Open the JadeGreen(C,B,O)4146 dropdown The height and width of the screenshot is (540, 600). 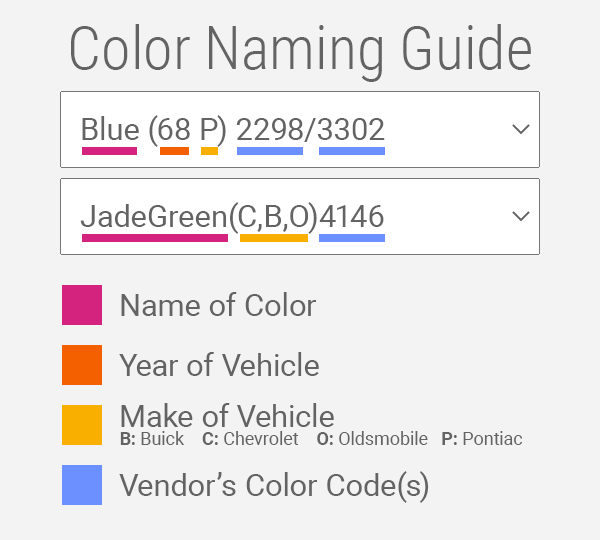[x=300, y=216]
